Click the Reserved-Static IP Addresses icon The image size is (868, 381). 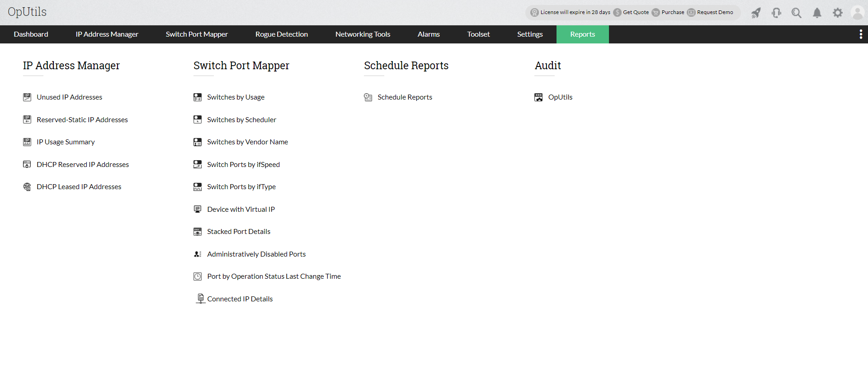(27, 119)
